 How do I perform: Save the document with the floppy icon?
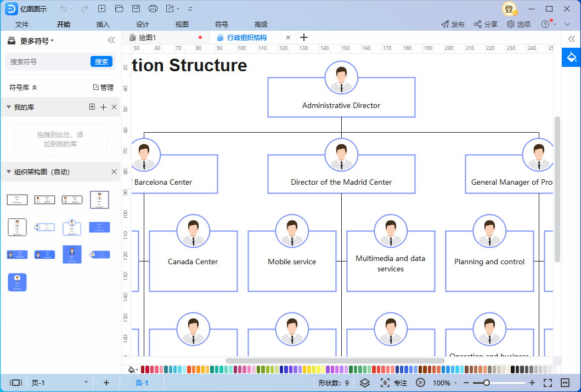point(136,9)
